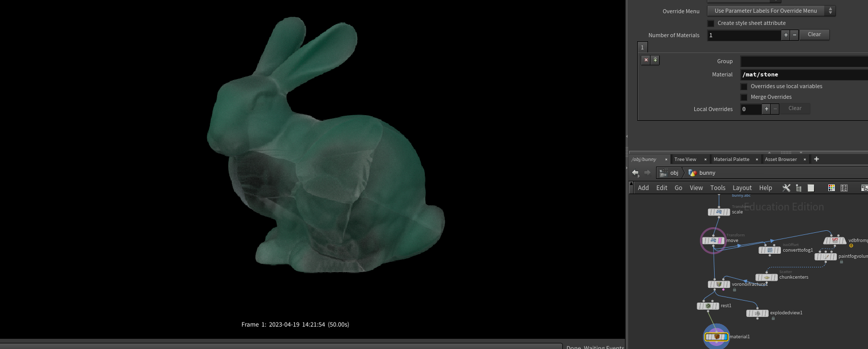Select the converttofog1 node
This screenshot has width=868, height=349.
point(770,250)
